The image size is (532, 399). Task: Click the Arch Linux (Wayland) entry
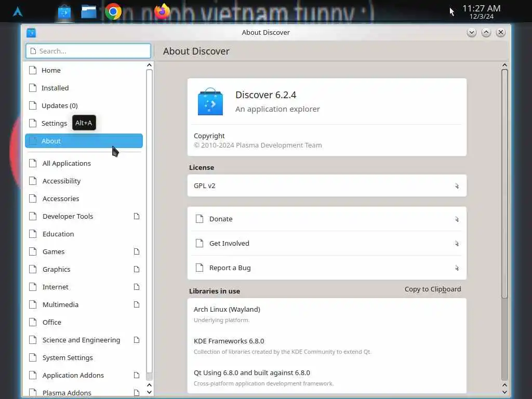tap(327, 314)
